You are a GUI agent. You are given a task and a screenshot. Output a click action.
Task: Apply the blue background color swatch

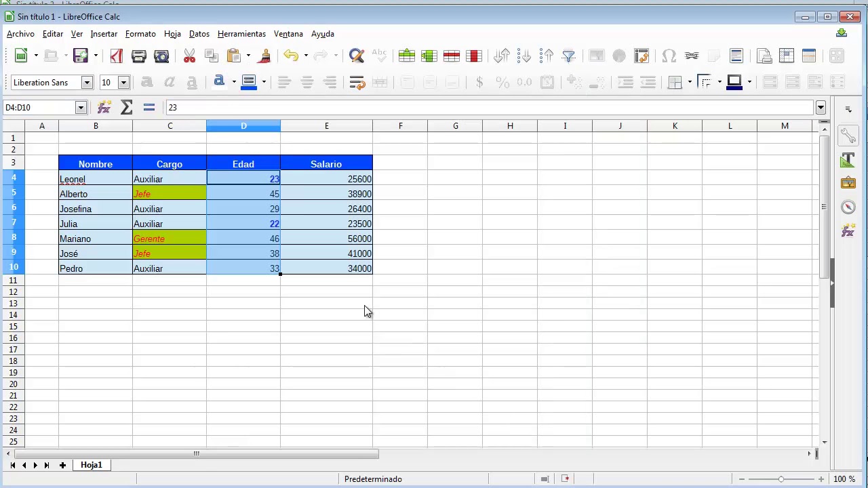coord(249,82)
